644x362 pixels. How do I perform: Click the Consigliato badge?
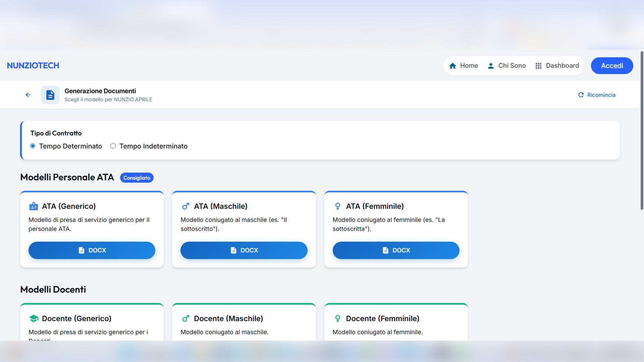[137, 178]
